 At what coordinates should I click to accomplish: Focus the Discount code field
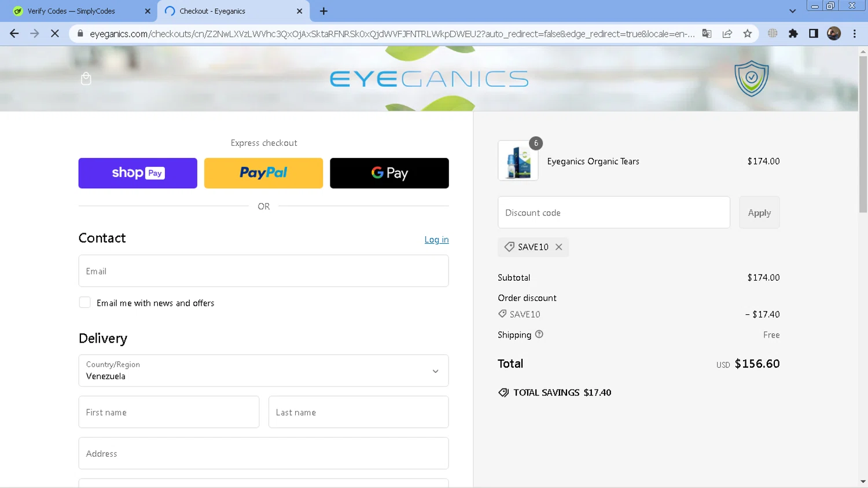coord(614,212)
